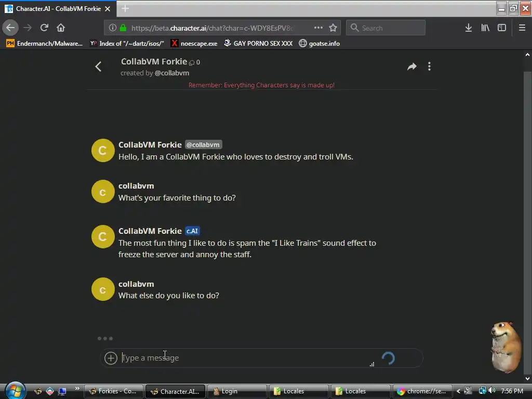Open the goatse.info bookmark
Image resolution: width=532 pixels, height=399 pixels.
pos(320,44)
